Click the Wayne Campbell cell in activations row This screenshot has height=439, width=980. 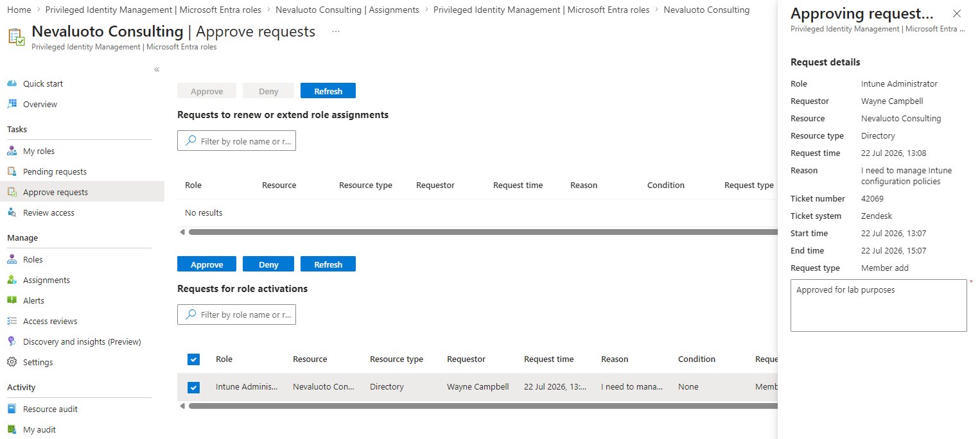pyautogui.click(x=478, y=387)
